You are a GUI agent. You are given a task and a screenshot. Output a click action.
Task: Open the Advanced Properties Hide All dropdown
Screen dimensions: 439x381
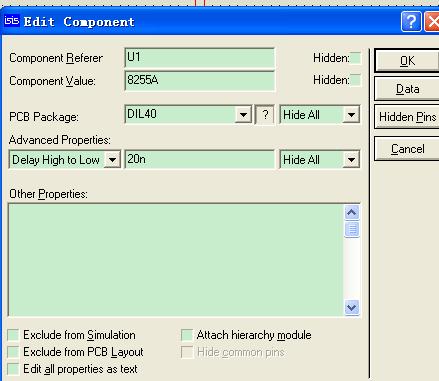(x=351, y=160)
